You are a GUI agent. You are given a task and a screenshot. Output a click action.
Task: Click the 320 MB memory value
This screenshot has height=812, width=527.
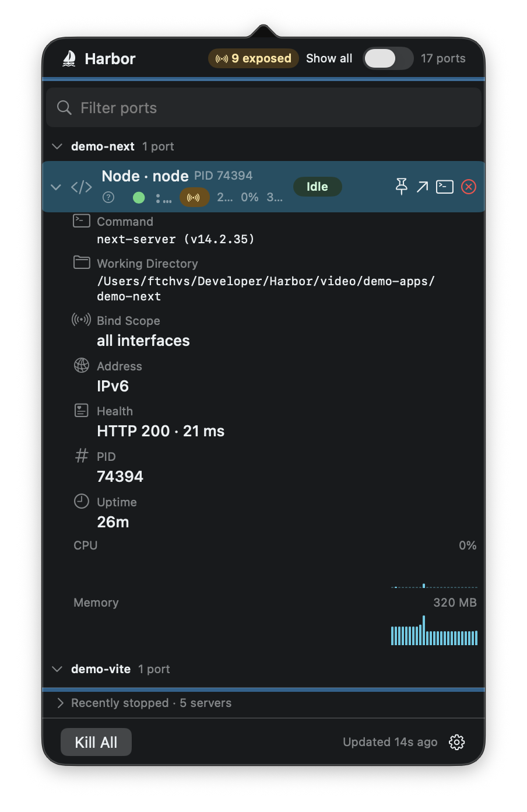pyautogui.click(x=455, y=603)
